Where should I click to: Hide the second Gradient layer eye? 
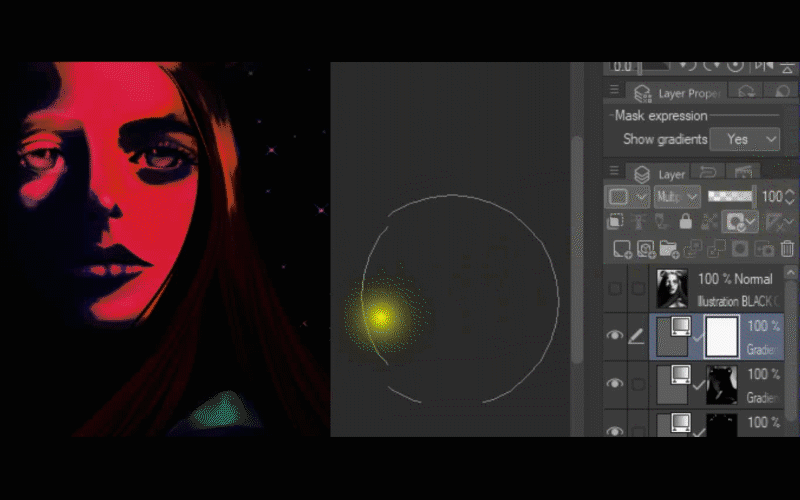(x=614, y=383)
